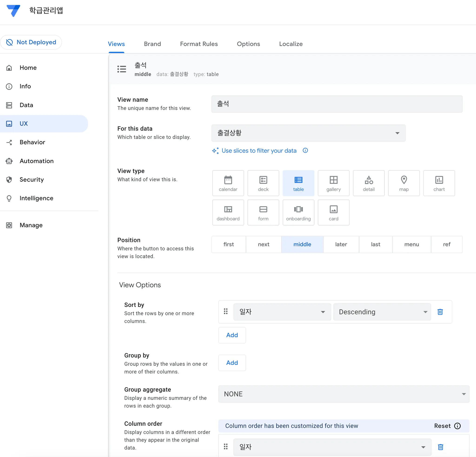Select the chart view type

point(439,183)
